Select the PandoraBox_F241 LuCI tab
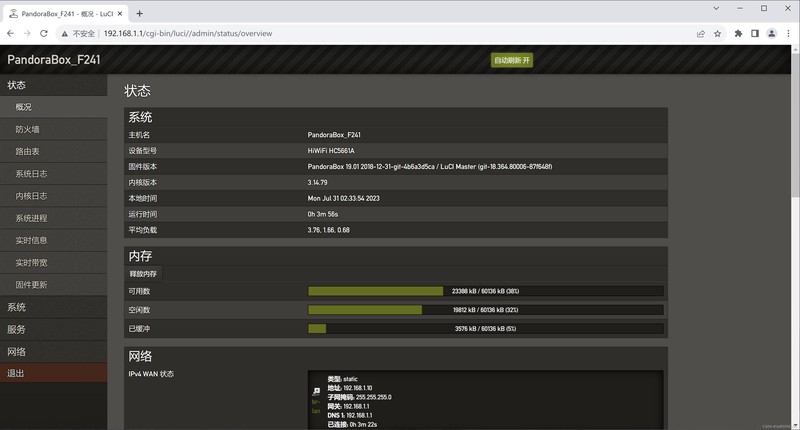Image resolution: width=800 pixels, height=430 pixels. point(64,14)
